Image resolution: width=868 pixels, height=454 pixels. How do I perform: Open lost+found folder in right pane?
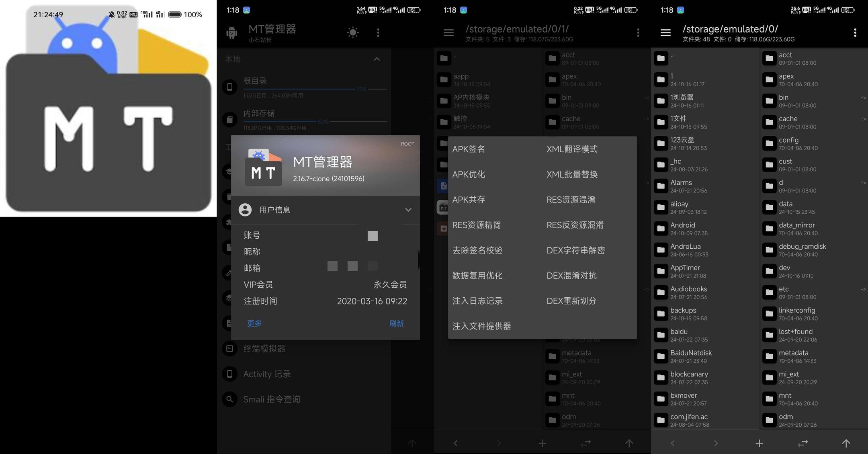coord(814,335)
